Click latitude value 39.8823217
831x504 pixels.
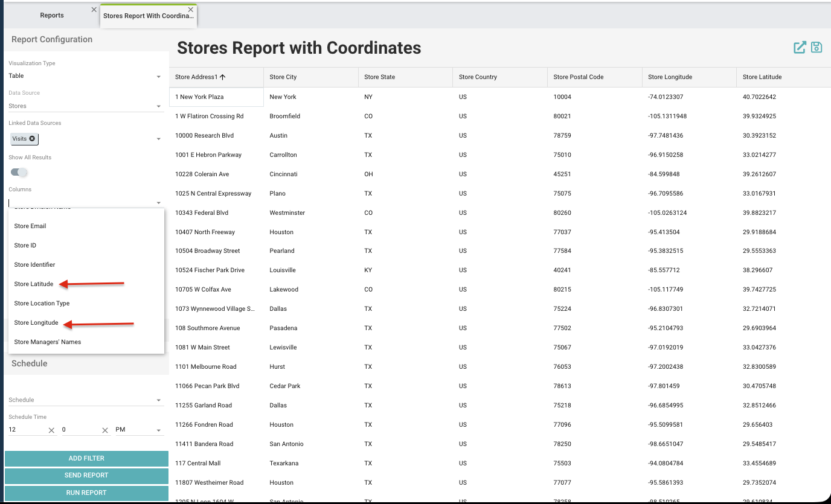tap(784, 213)
